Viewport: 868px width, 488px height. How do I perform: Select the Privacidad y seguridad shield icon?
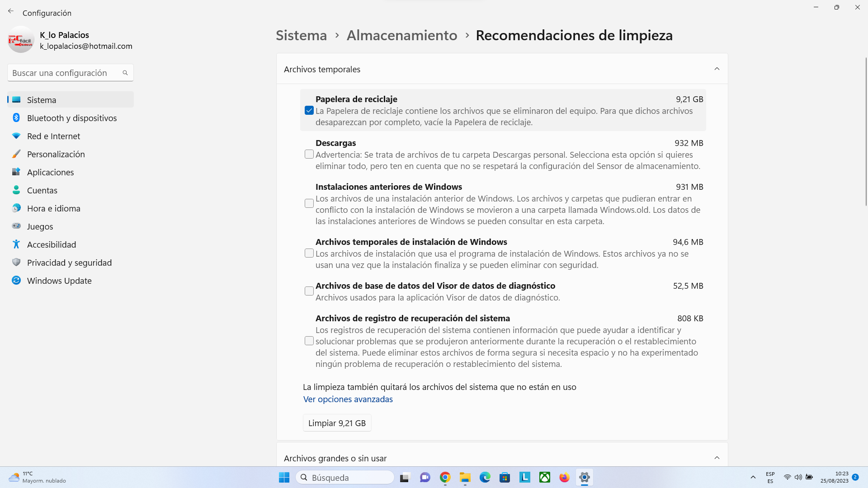coord(16,263)
